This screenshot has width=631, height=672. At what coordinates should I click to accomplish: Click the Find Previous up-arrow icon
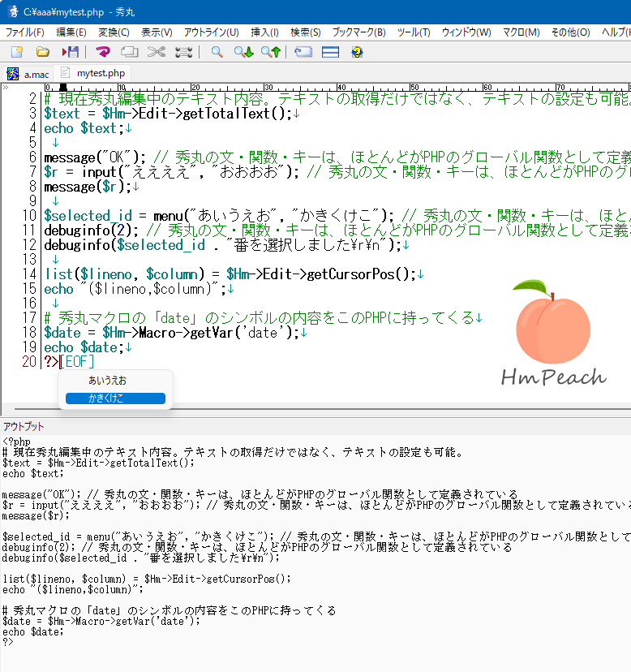271,52
